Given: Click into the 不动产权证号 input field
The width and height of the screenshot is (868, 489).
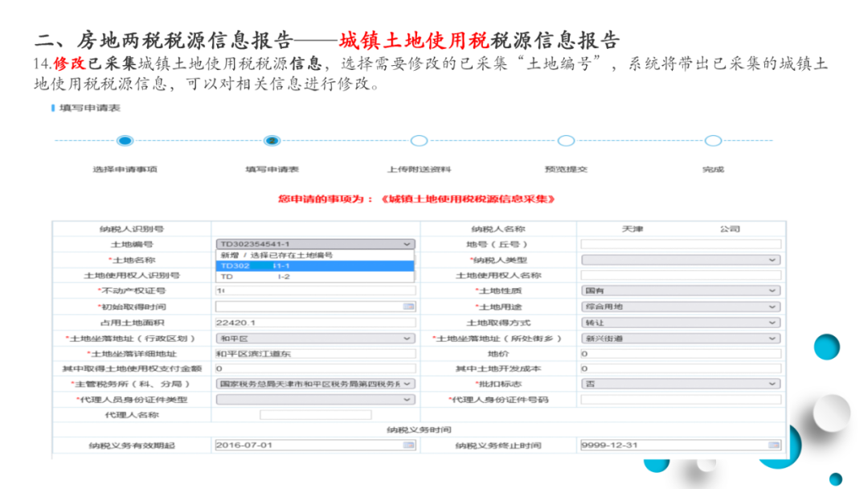Looking at the screenshot, I should [315, 290].
